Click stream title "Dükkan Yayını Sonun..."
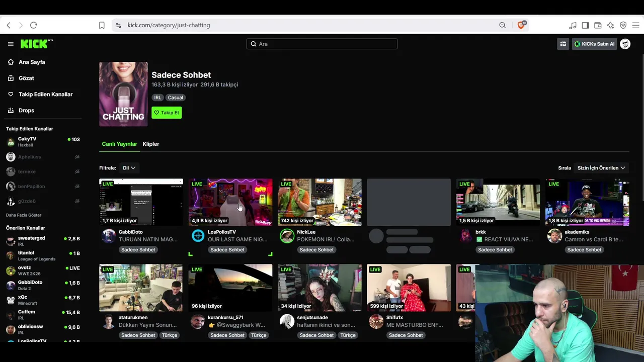Image resolution: width=644 pixels, height=362 pixels. point(147,325)
